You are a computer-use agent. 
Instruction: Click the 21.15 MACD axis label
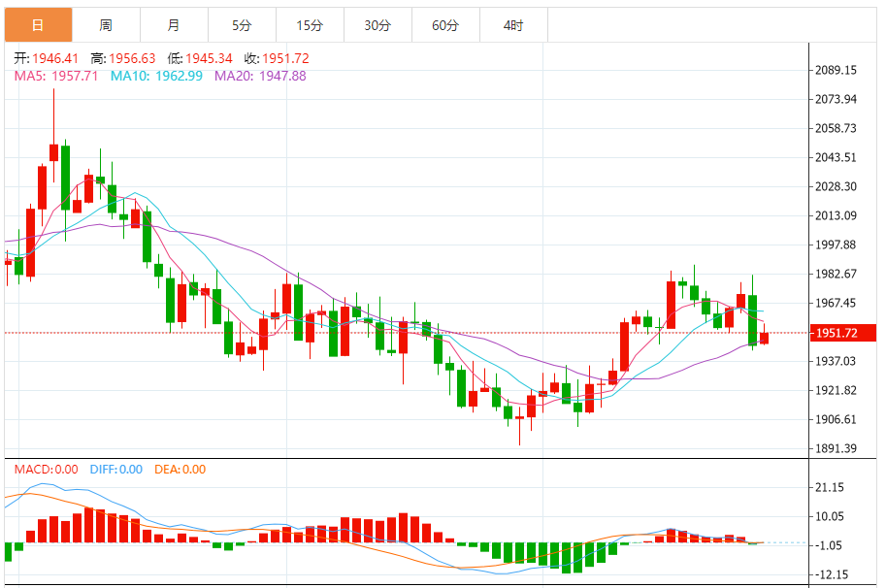(830, 487)
